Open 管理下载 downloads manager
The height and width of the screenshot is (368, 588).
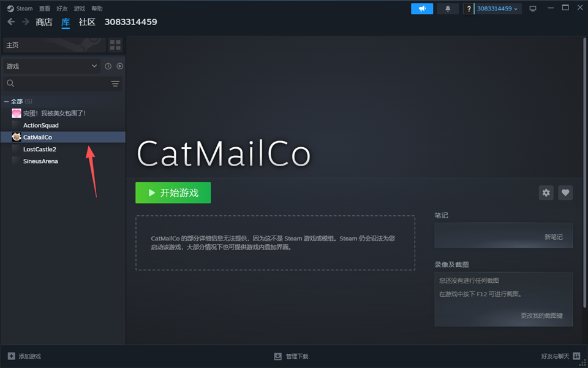pyautogui.click(x=291, y=356)
